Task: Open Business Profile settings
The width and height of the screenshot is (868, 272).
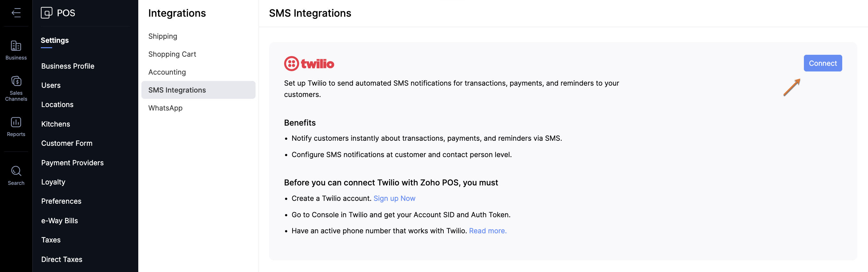Action: tap(68, 66)
